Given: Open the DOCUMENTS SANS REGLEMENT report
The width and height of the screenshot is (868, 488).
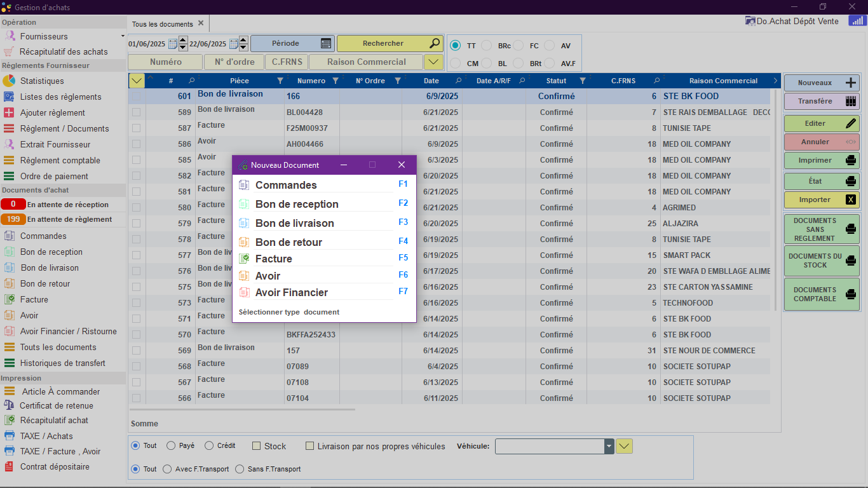Looking at the screenshot, I should tap(822, 229).
